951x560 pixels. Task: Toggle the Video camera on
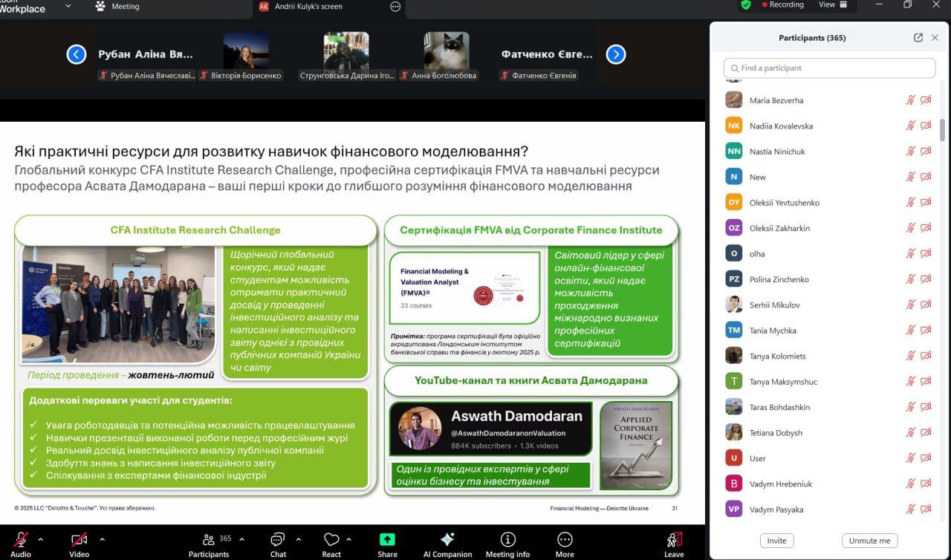(79, 540)
